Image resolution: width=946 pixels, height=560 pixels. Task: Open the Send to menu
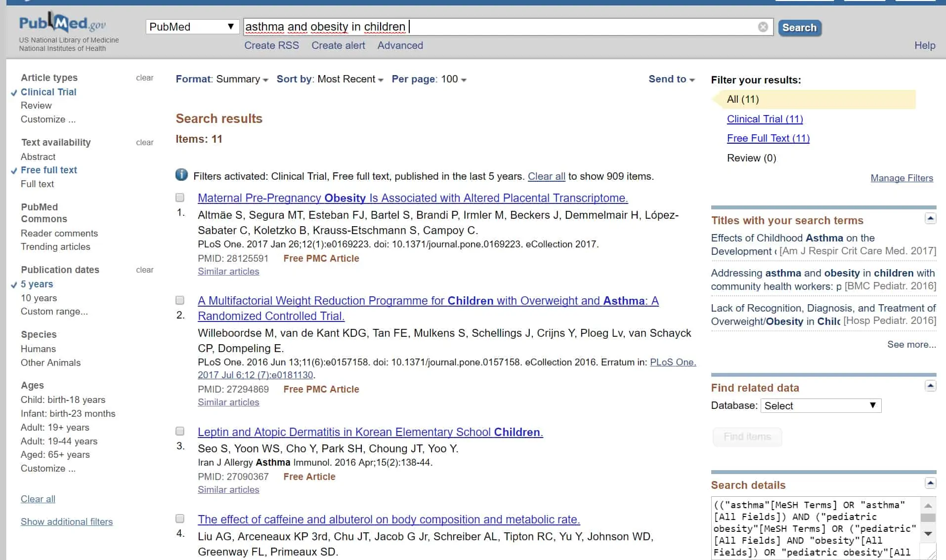[x=671, y=79]
